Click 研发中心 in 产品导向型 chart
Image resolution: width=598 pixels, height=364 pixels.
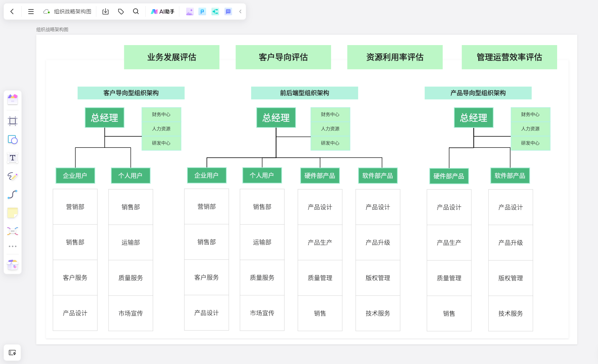point(530,143)
